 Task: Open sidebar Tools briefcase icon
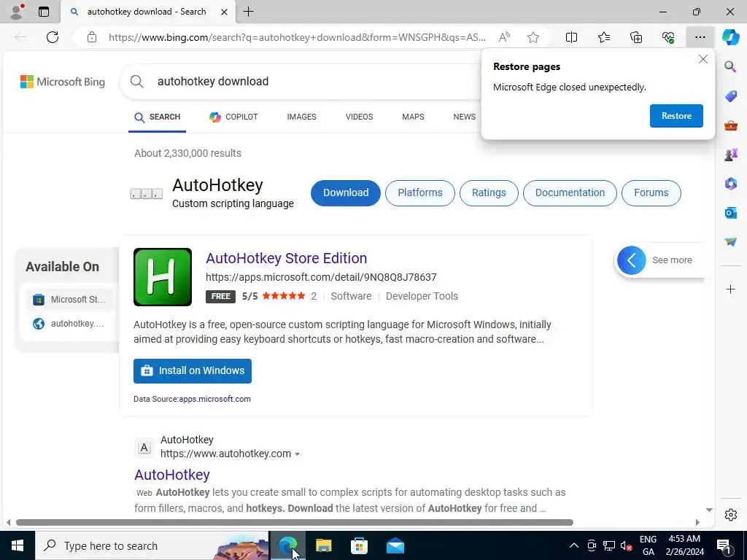click(730, 125)
